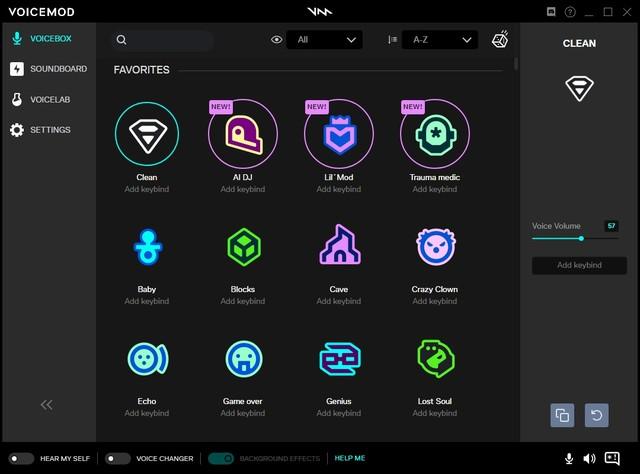Turn off Background Effects switch

click(x=221, y=458)
